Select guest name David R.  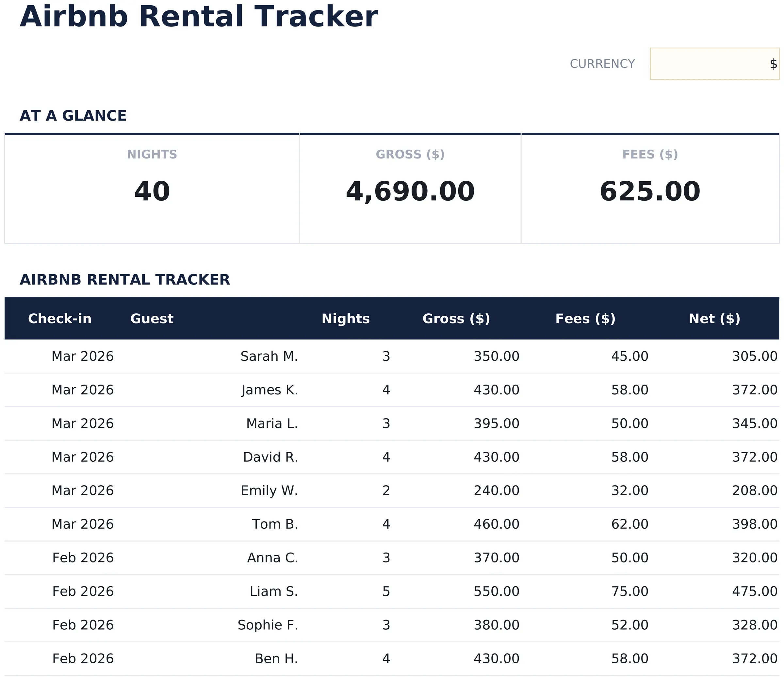coord(270,457)
